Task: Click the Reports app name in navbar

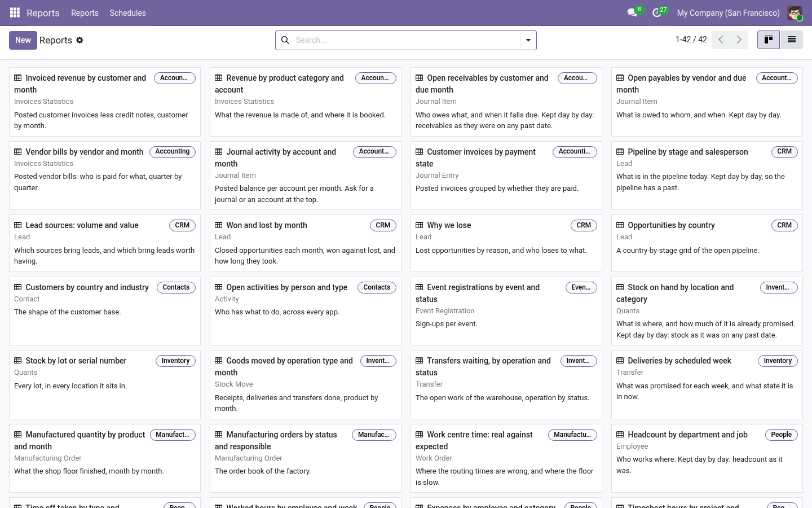Action: pyautogui.click(x=43, y=13)
